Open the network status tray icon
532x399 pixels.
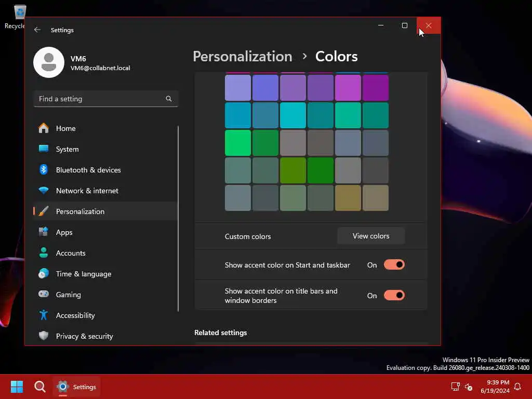pyautogui.click(x=455, y=387)
